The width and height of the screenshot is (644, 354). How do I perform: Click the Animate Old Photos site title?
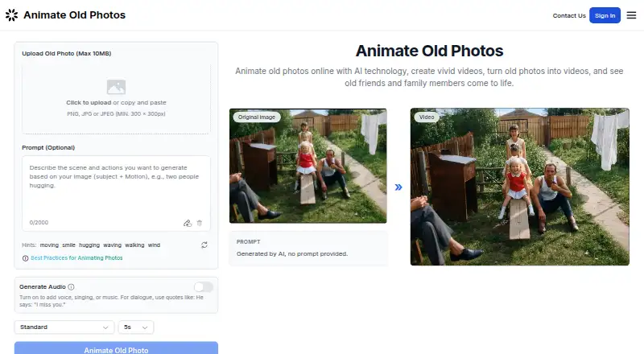[74, 14]
